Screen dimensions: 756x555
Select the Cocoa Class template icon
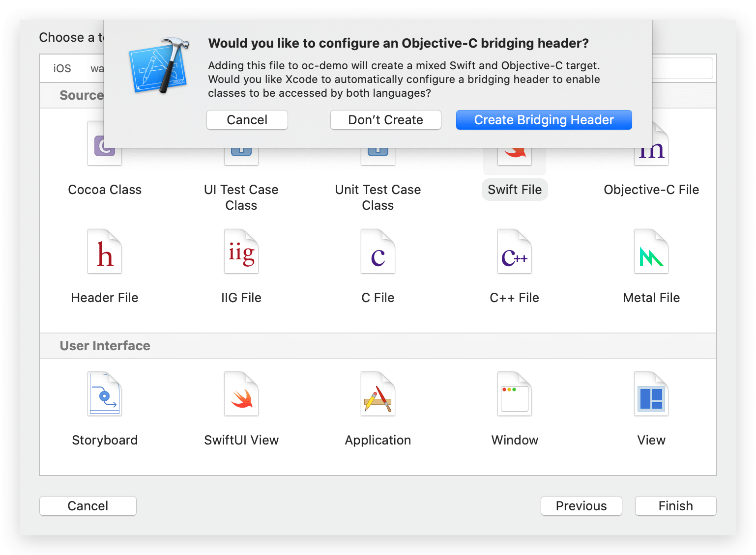point(105,157)
